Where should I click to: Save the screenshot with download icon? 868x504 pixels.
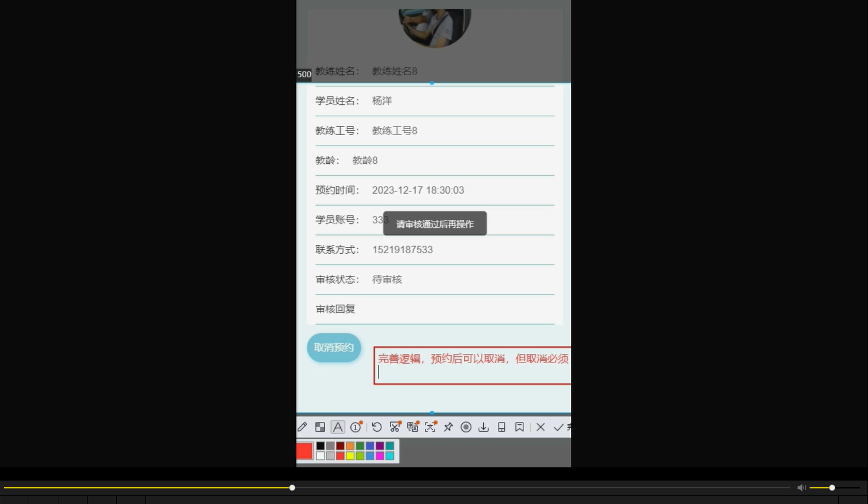click(483, 427)
